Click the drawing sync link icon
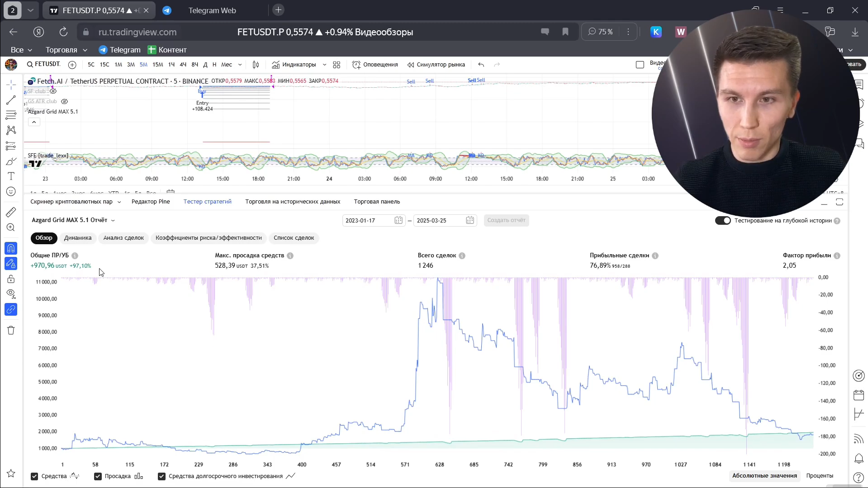The width and height of the screenshot is (868, 488). click(11, 310)
